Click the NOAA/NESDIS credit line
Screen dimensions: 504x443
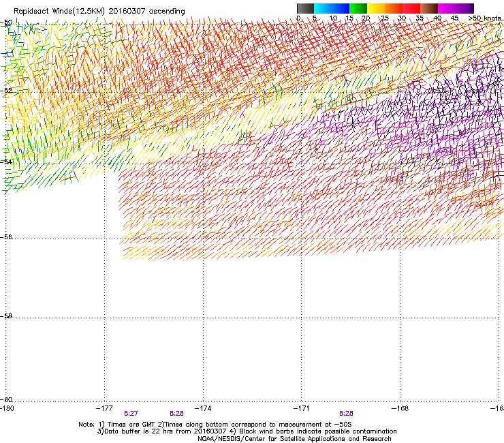point(294,439)
